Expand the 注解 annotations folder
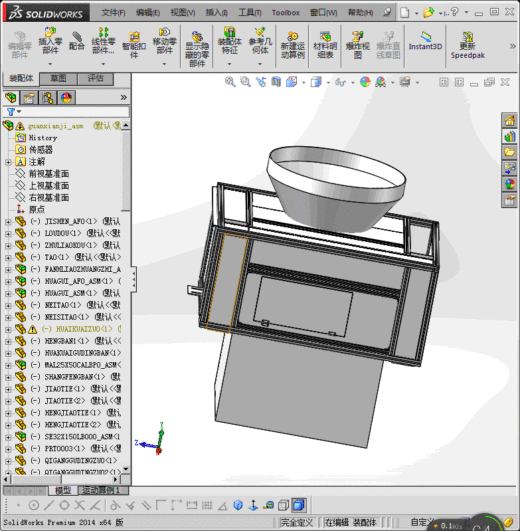The width and height of the screenshot is (520, 531). (8, 162)
